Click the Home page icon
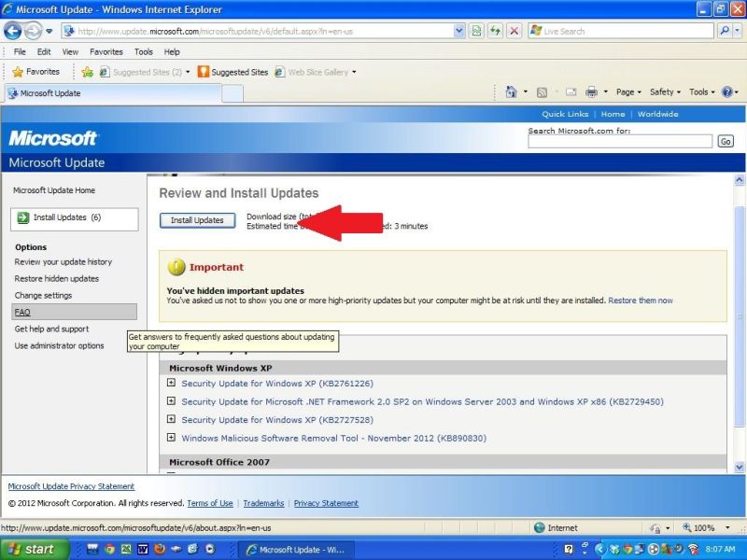747x560 pixels. coord(511,91)
